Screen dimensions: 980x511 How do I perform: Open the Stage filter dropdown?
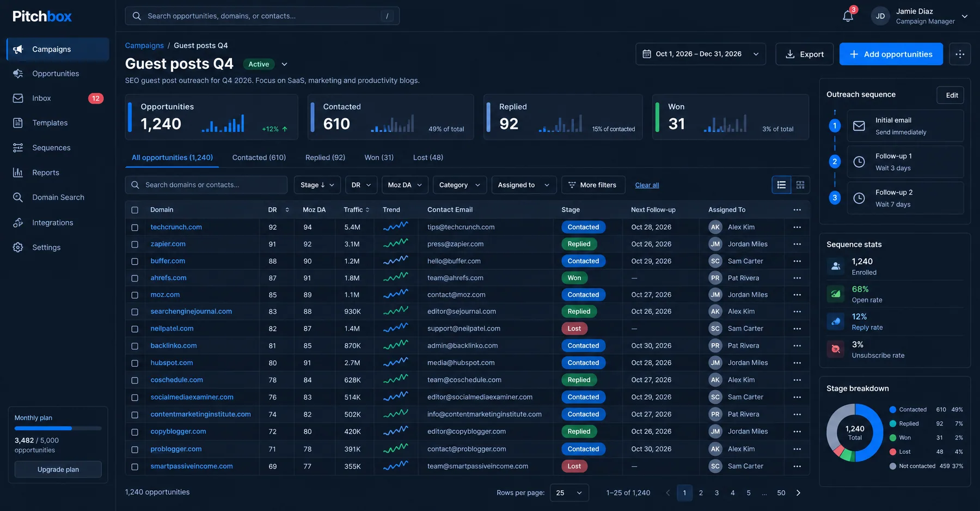(317, 185)
